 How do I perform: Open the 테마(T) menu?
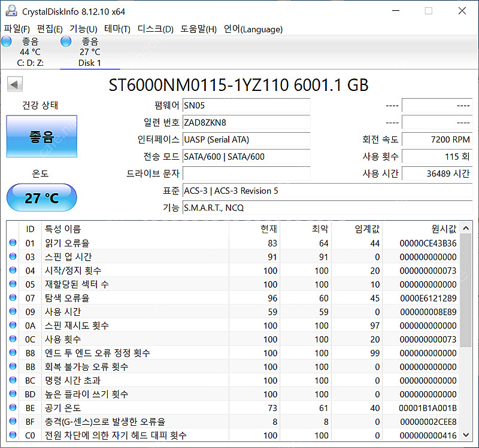(117, 29)
